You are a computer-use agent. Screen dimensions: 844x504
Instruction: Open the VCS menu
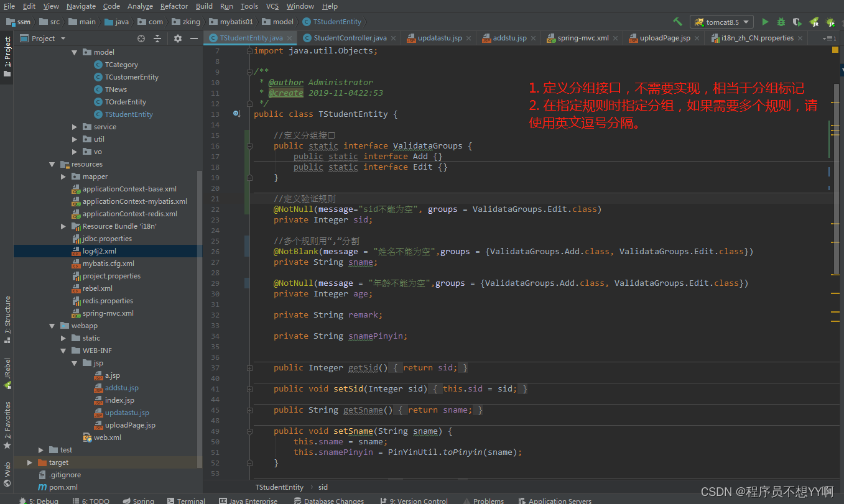272,6
